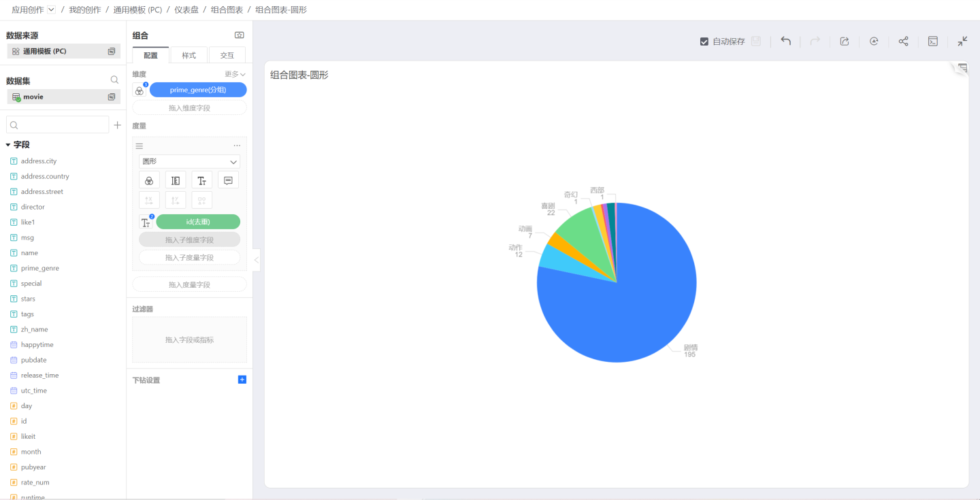Viewport: 980px width, 500px height.
Task: Click the prime_genre(分组) dimension pill
Action: tap(198, 90)
